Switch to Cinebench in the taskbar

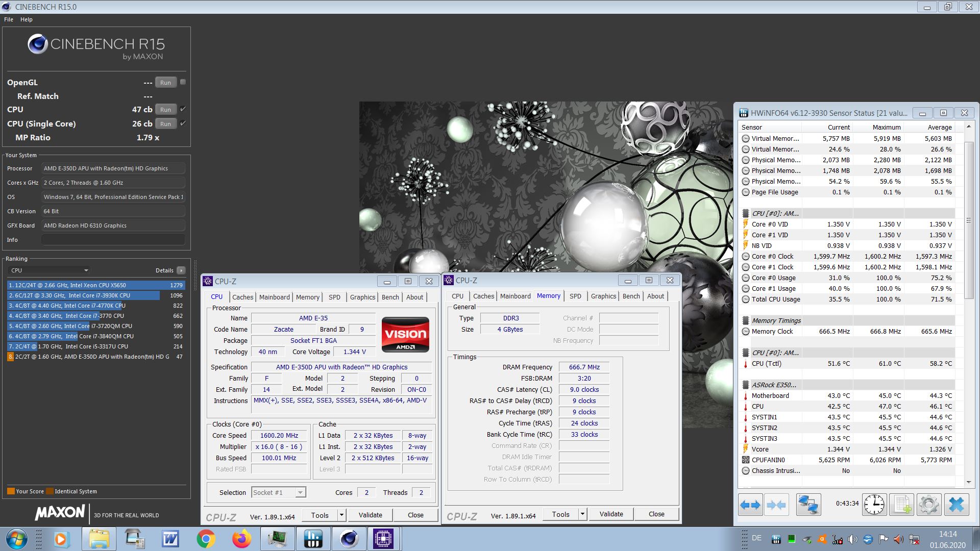349,539
